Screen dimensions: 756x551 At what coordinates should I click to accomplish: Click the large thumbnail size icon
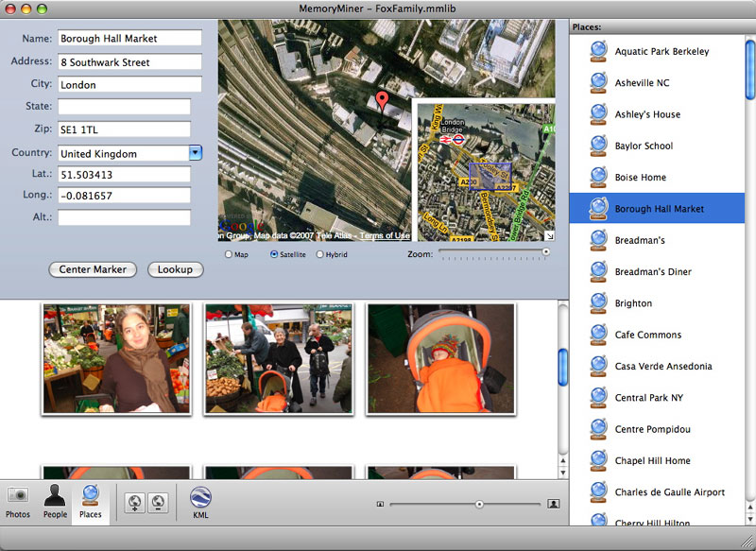[554, 505]
